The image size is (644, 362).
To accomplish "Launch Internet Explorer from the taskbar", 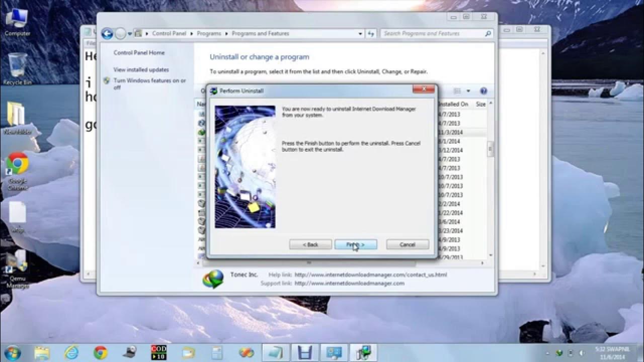I will click(71, 352).
